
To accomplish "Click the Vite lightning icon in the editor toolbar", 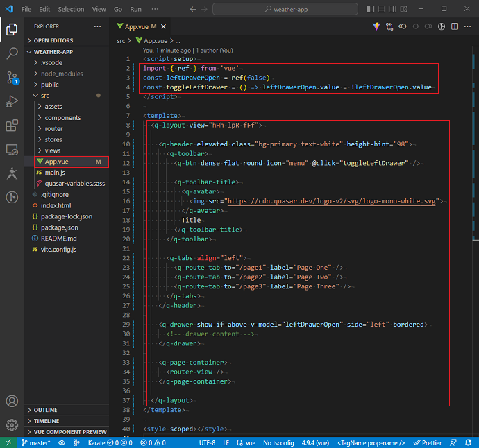I will [376, 26].
